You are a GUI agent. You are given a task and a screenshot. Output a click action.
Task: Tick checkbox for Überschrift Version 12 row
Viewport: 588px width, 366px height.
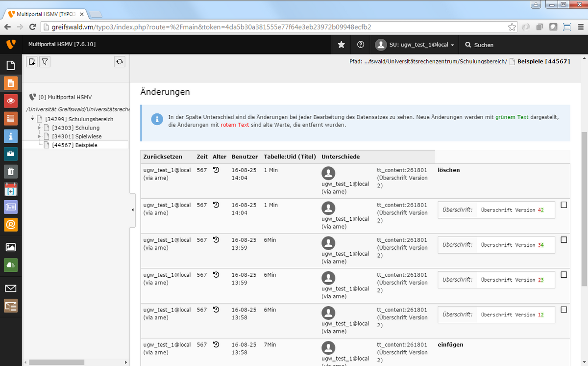pos(563,310)
